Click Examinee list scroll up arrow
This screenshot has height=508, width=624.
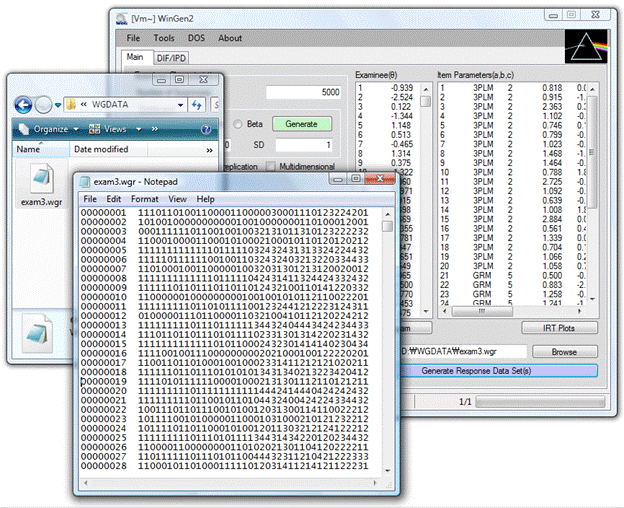tap(425, 90)
